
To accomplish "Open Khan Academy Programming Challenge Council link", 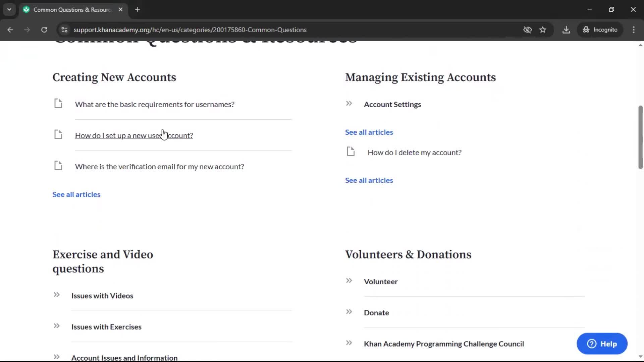I will coord(444,344).
